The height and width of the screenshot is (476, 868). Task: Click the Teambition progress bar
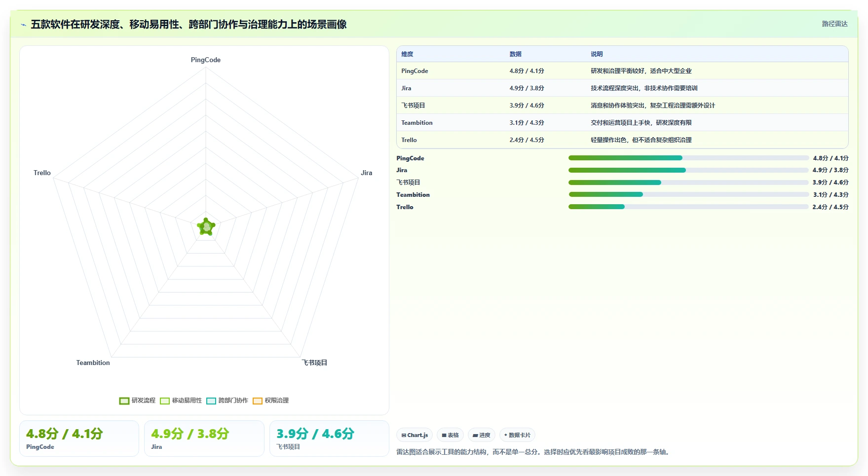688,194
